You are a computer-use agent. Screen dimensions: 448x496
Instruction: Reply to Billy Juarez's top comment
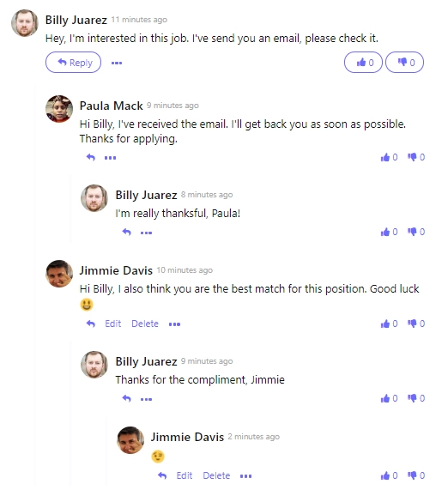coord(74,63)
